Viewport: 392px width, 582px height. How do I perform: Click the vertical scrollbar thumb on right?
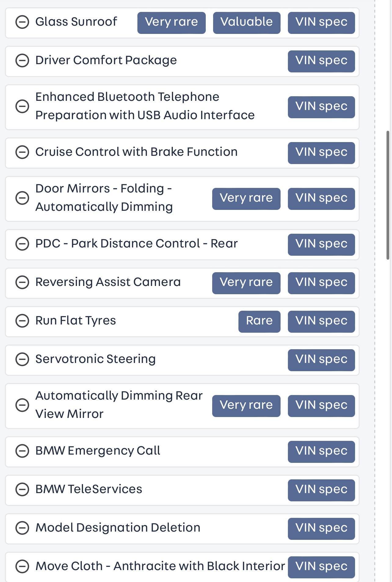click(x=388, y=195)
